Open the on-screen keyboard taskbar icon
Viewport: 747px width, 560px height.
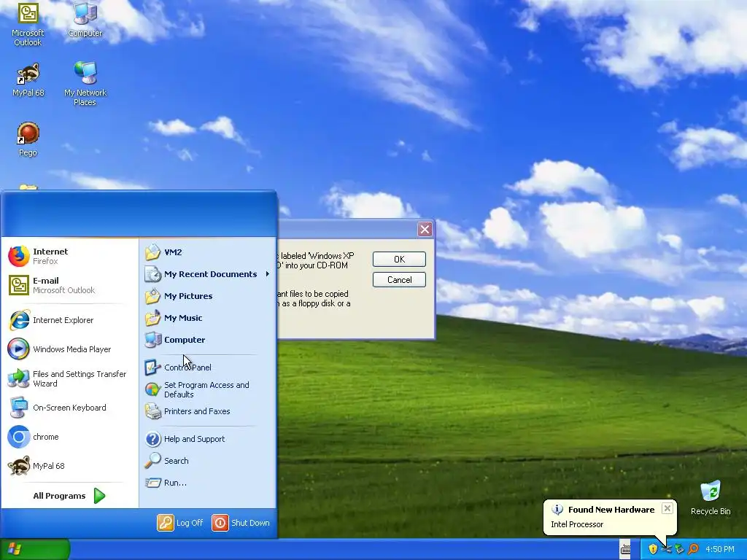[625, 550]
